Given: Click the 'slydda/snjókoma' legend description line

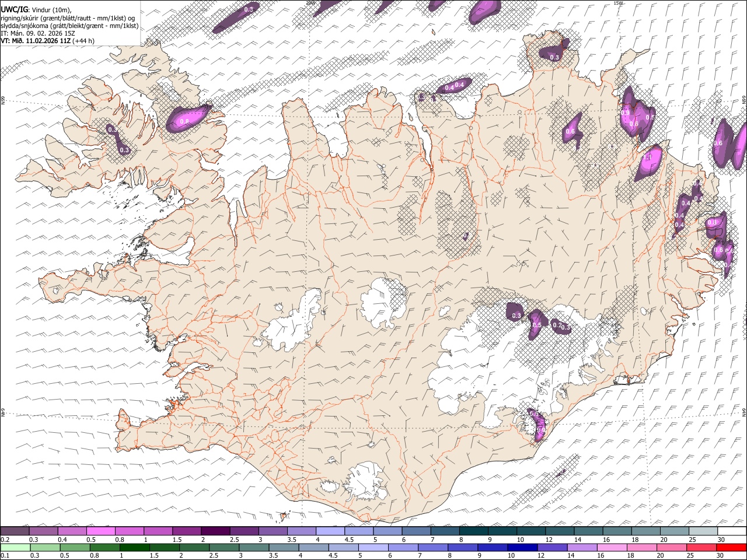Looking at the screenshot, I should coord(69,26).
